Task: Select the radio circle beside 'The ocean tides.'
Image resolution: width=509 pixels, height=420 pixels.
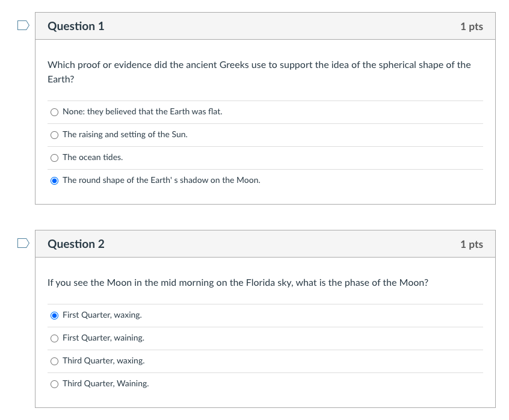Action: click(x=55, y=158)
